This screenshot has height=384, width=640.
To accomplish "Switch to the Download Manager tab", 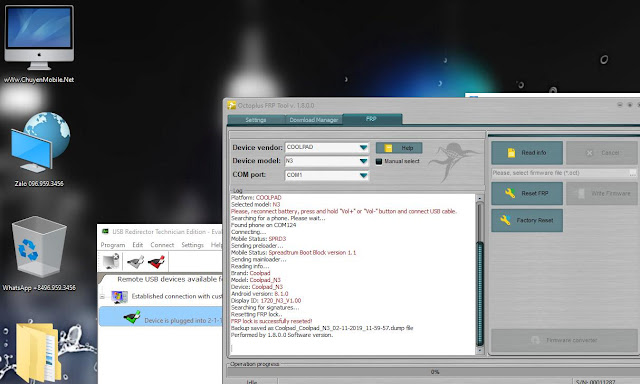I will [x=314, y=120].
